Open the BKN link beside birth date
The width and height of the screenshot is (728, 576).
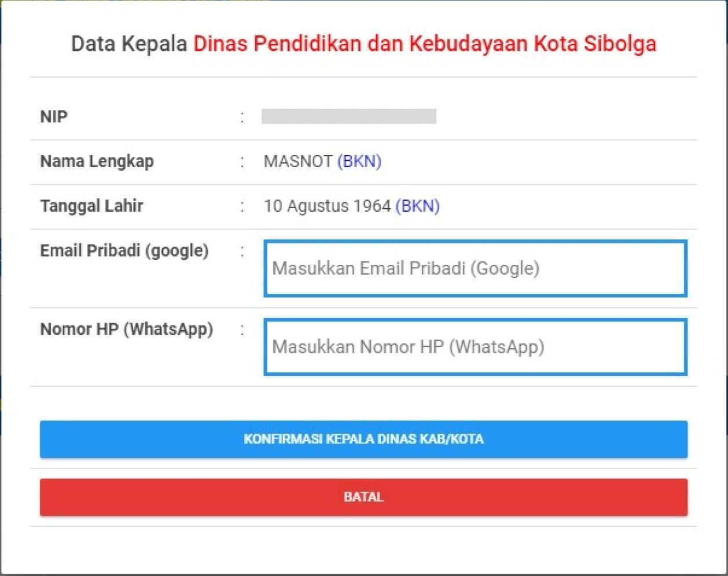417,206
